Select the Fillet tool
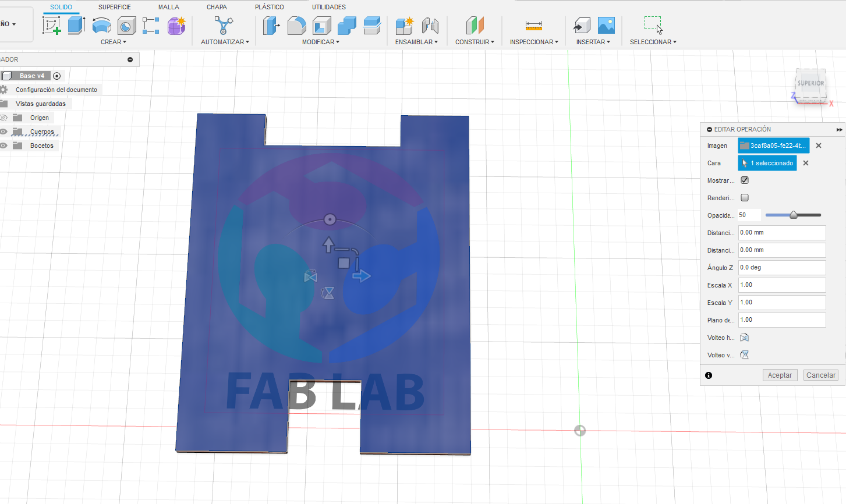The height and width of the screenshot is (504, 846). point(296,26)
